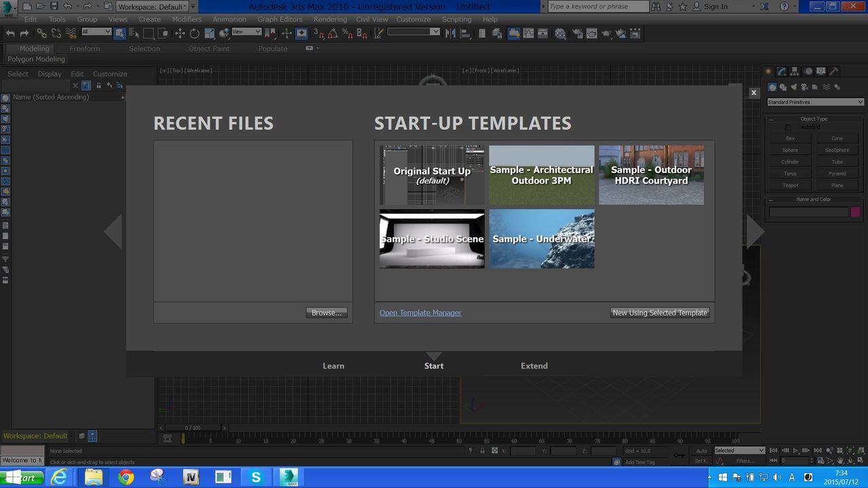Toggle the selection lock padlock icon
Viewport: 868px width, 488px height.
tap(482, 451)
